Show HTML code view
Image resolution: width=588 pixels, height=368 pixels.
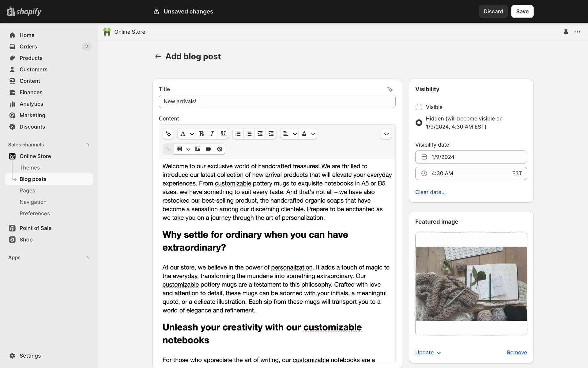tap(386, 134)
